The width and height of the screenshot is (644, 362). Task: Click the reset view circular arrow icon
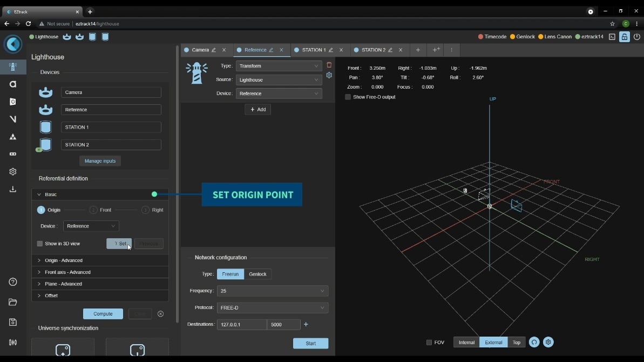[534, 342]
